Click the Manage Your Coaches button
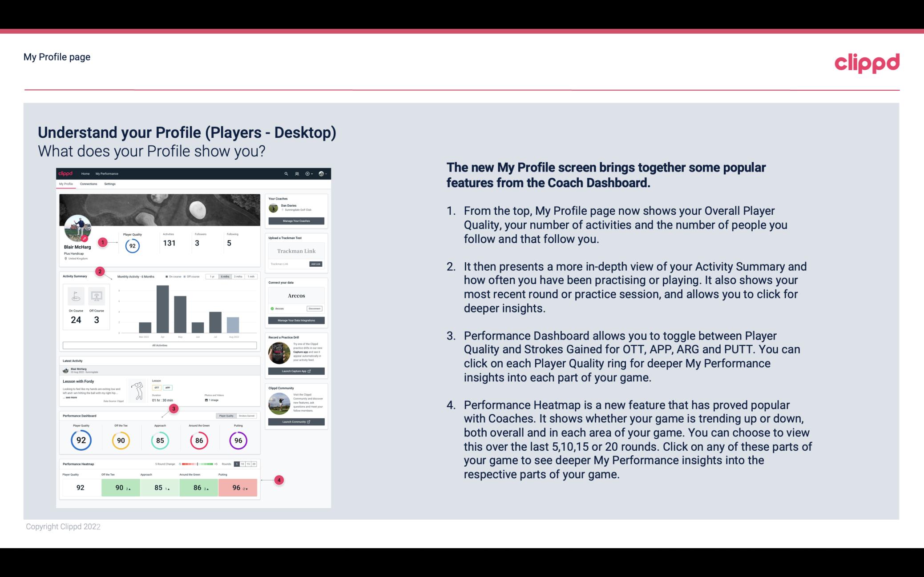Image resolution: width=924 pixels, height=577 pixels. click(297, 220)
